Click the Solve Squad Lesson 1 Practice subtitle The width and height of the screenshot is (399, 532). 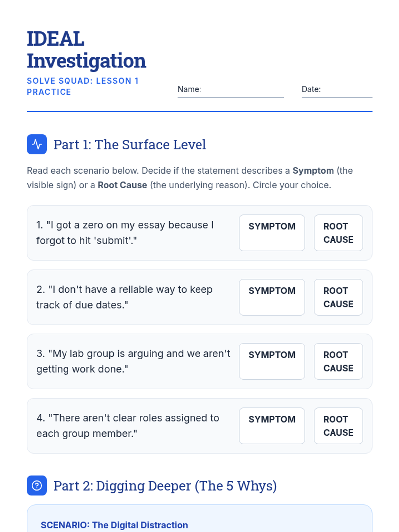tap(82, 86)
